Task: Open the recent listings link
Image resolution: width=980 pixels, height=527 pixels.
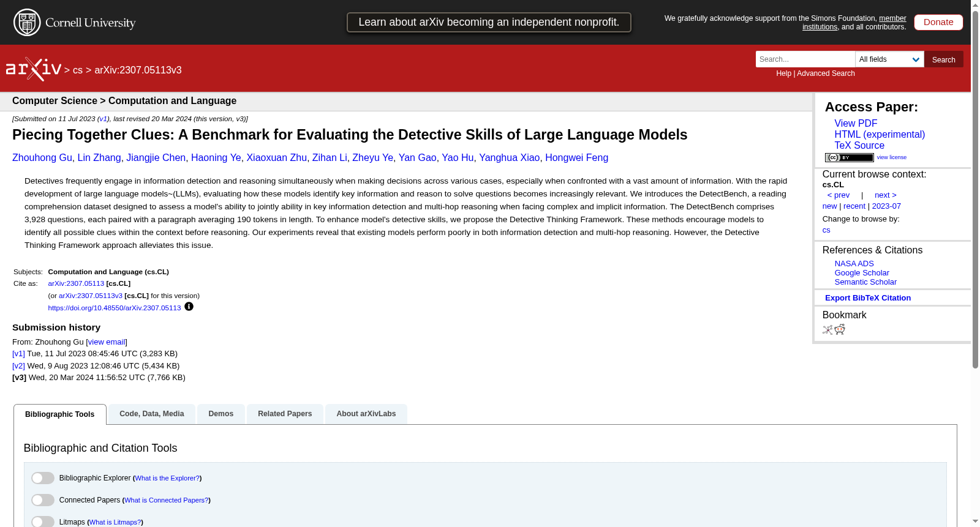Action: [854, 206]
